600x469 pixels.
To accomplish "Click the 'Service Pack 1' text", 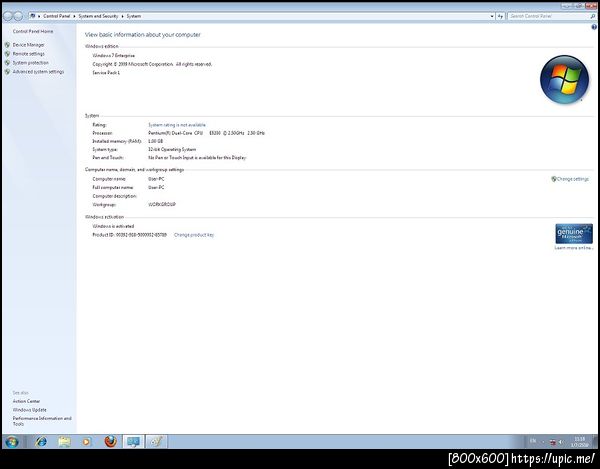I will pyautogui.click(x=106, y=73).
